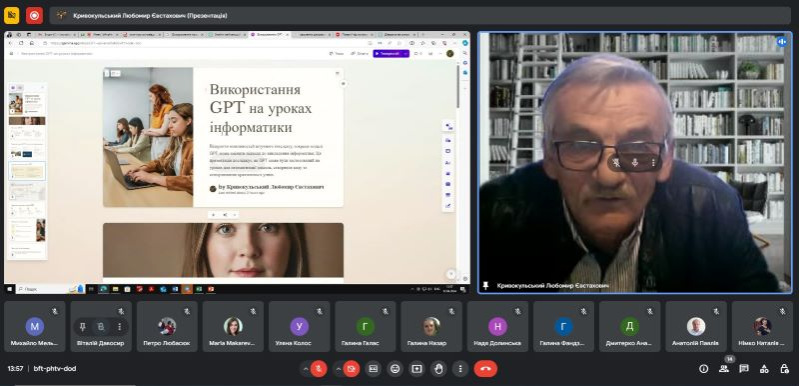Click the Windows search box in shared taskbar
This screenshot has width=799, height=386.
pyautogui.click(x=49, y=289)
